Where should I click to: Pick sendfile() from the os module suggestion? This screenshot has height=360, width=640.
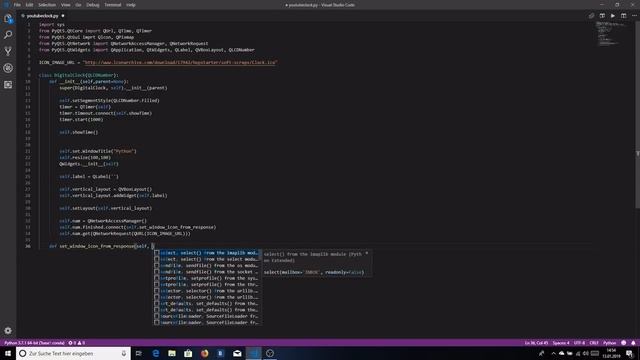tap(207, 266)
